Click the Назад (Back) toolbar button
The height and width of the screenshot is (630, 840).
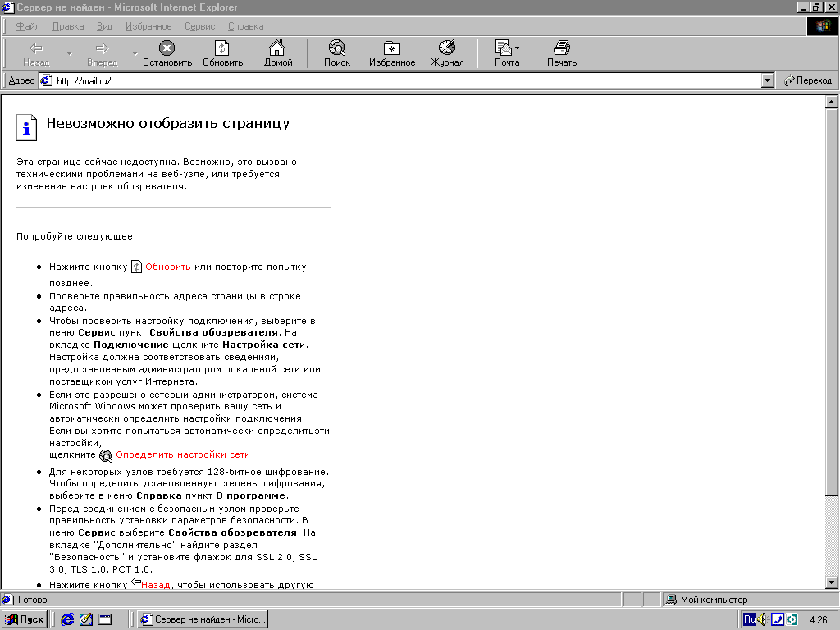tap(36, 53)
